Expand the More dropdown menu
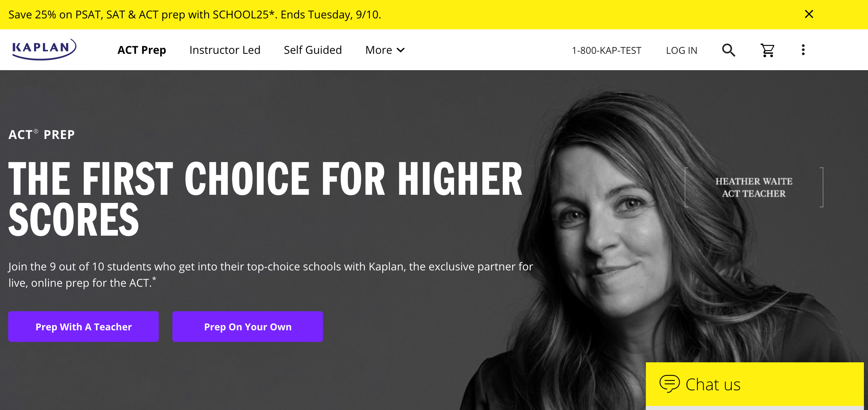 point(385,50)
